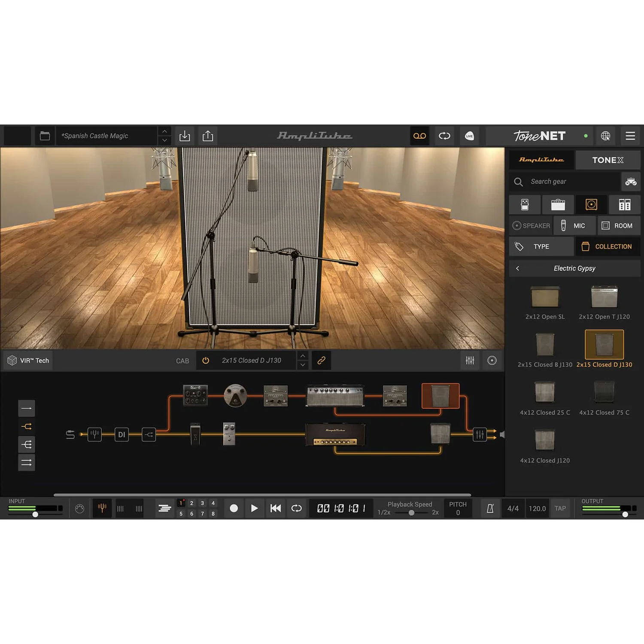This screenshot has width=644, height=644.
Task: Show cabinet gear category
Action: click(x=591, y=205)
